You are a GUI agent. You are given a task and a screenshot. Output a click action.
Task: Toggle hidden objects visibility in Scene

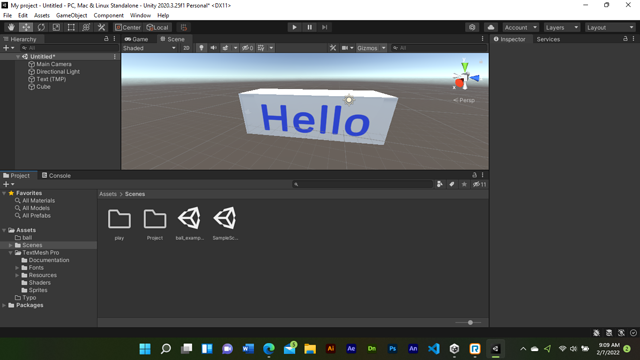(247, 48)
